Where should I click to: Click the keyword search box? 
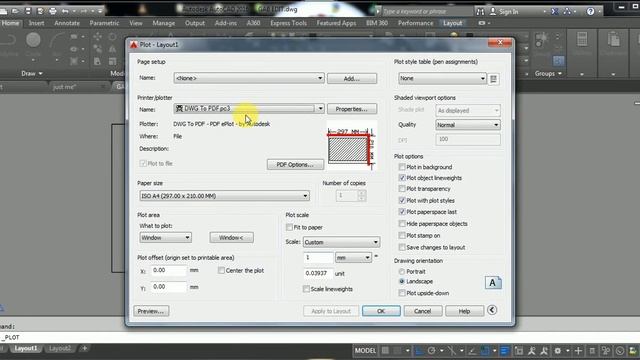click(427, 12)
